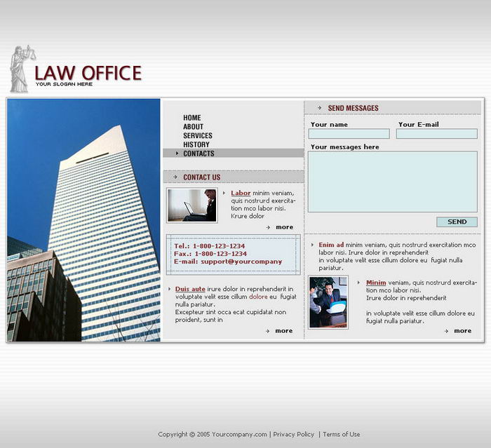Click the businessmen handshake thumbnail
Viewport: 491px width, 448px height.
pyautogui.click(x=328, y=302)
